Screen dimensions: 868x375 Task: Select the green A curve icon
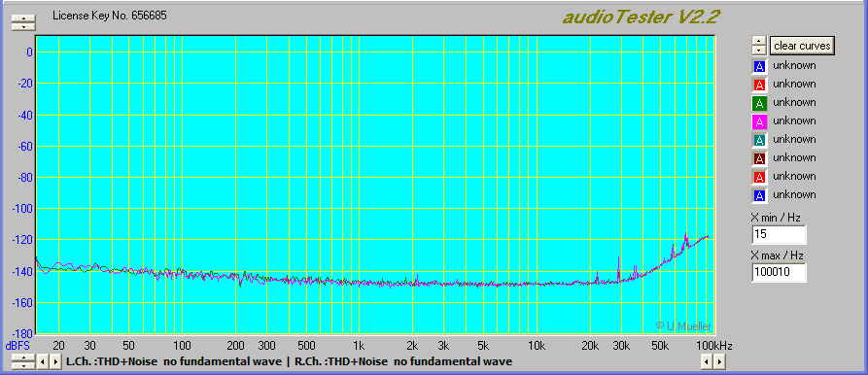tap(760, 103)
